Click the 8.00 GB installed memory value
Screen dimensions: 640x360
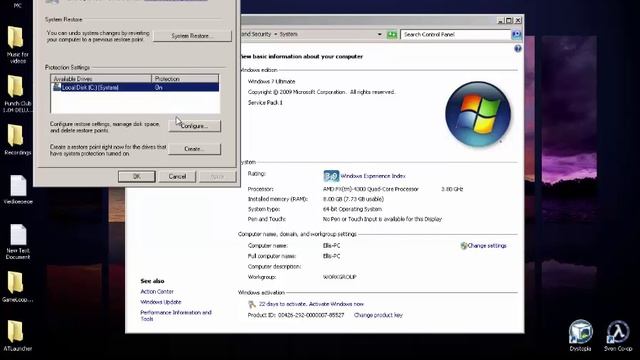[x=353, y=199]
